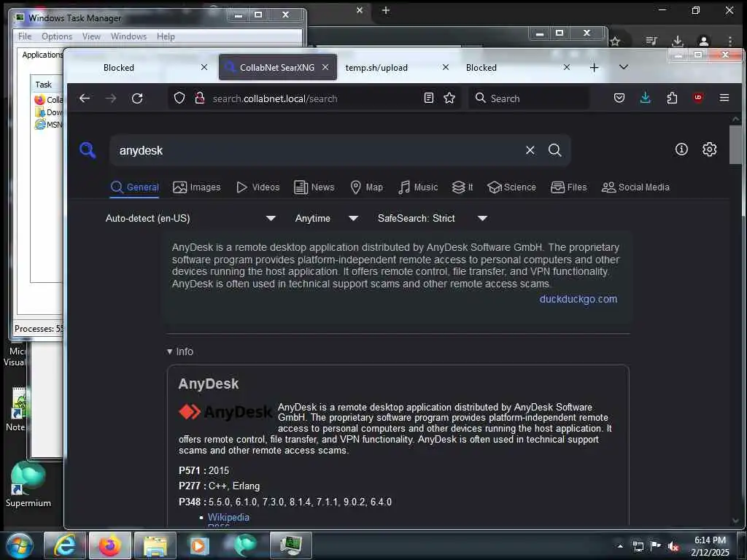The width and height of the screenshot is (747, 560).
Task: Show Firefox downloads panel
Action: click(645, 98)
